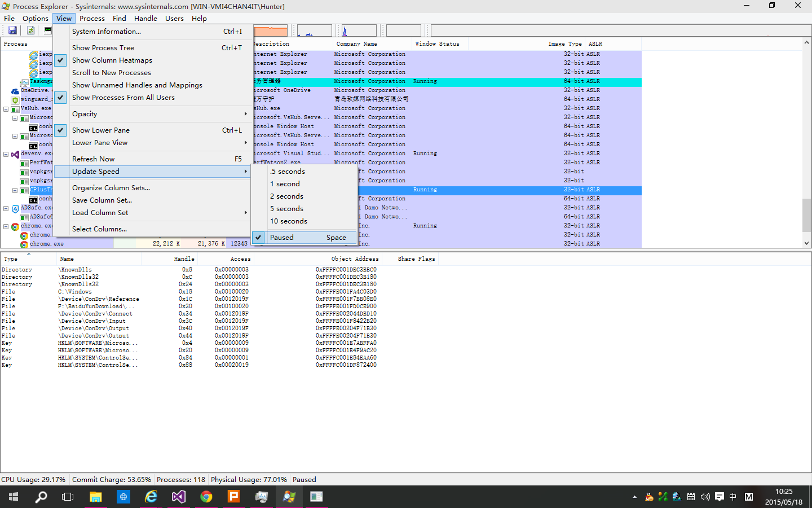Open Task View on the taskbar
Screen dimensions: 812x508
click(x=68, y=497)
